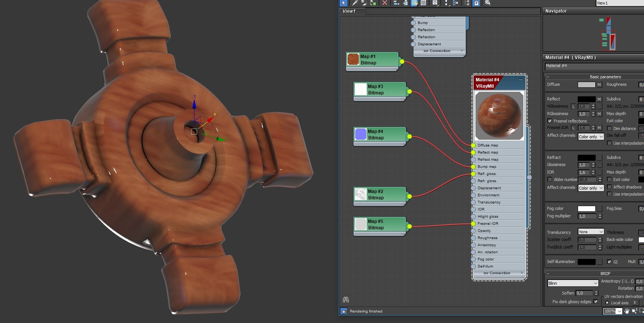Viewport: 644px width, 323px height.
Task: Open reflection Affect channels Color only dropdown
Action: 591,137
